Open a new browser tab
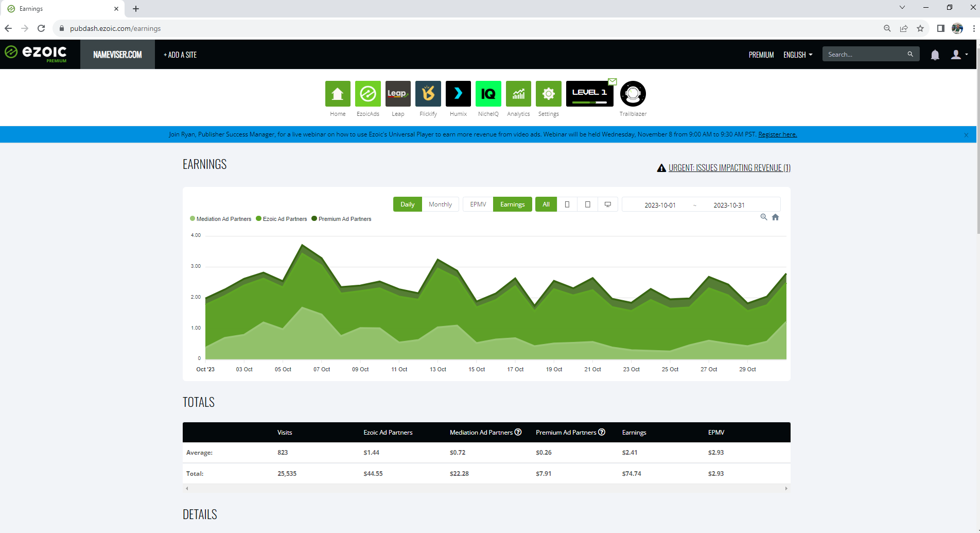The height and width of the screenshot is (533, 980). pos(136,9)
